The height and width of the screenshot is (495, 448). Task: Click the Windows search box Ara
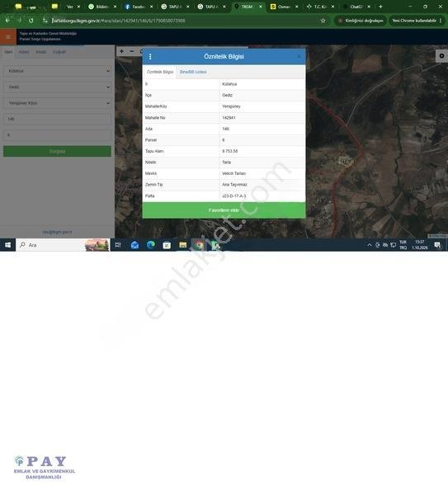(x=63, y=245)
